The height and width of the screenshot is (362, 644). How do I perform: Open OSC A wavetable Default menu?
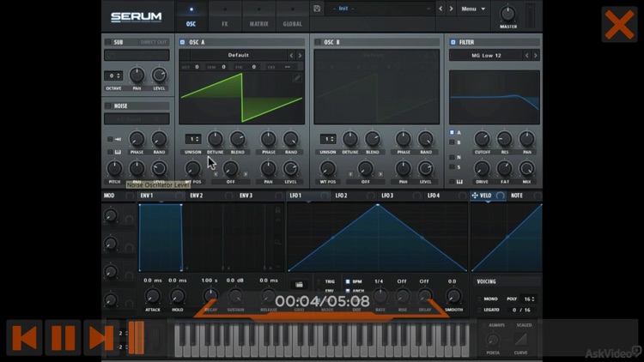click(238, 55)
